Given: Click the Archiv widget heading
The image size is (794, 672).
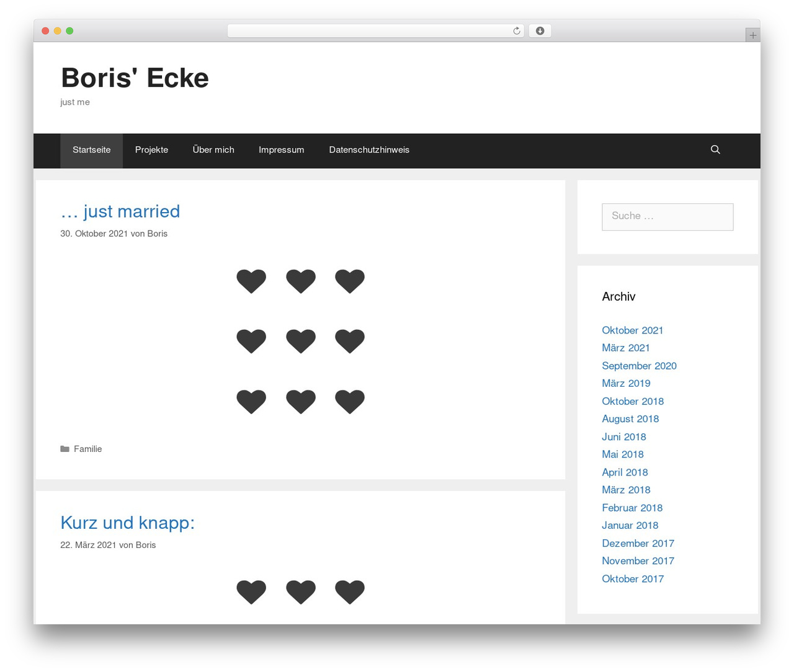Looking at the screenshot, I should pos(618,296).
